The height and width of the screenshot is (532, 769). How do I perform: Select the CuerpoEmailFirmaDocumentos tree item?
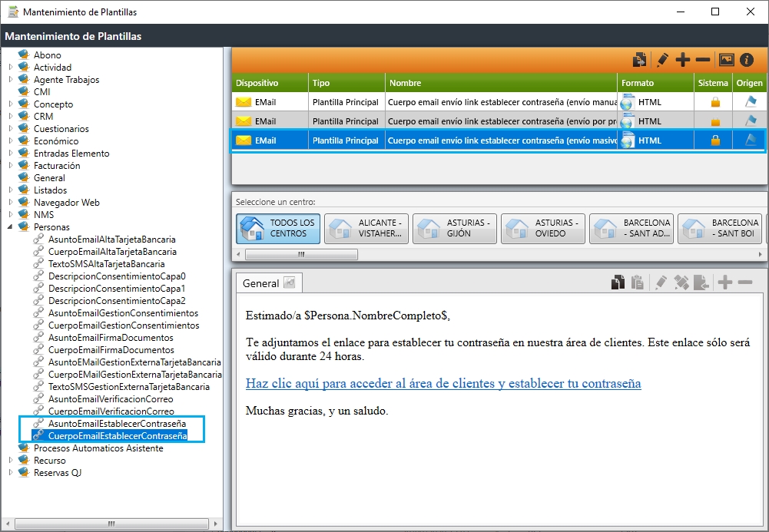pyautogui.click(x=111, y=350)
